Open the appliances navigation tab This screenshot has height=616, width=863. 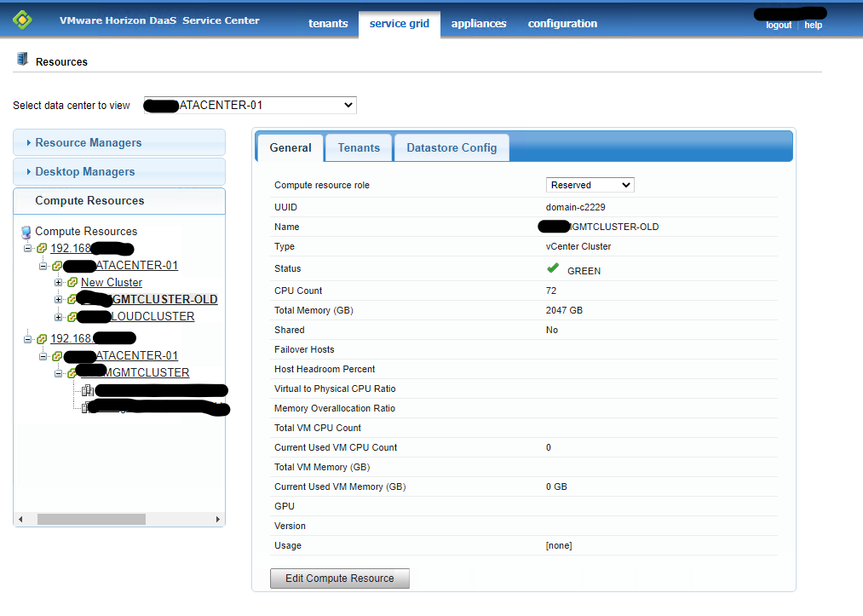pos(479,24)
